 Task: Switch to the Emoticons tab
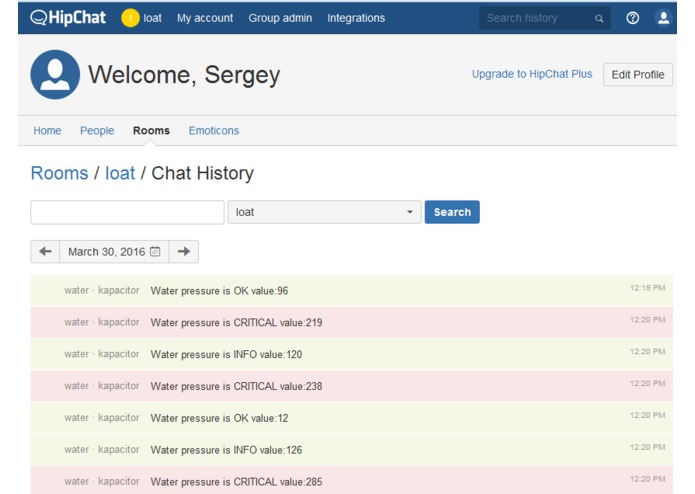point(214,131)
